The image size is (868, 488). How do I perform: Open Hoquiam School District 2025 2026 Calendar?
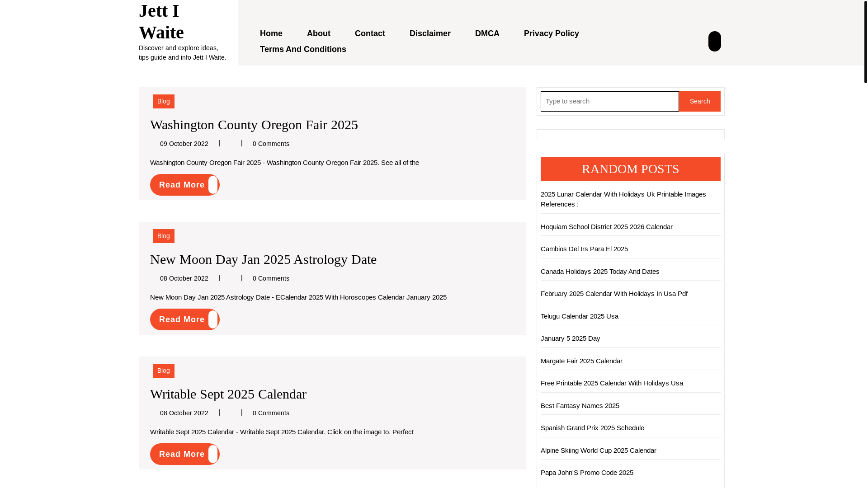607,227
